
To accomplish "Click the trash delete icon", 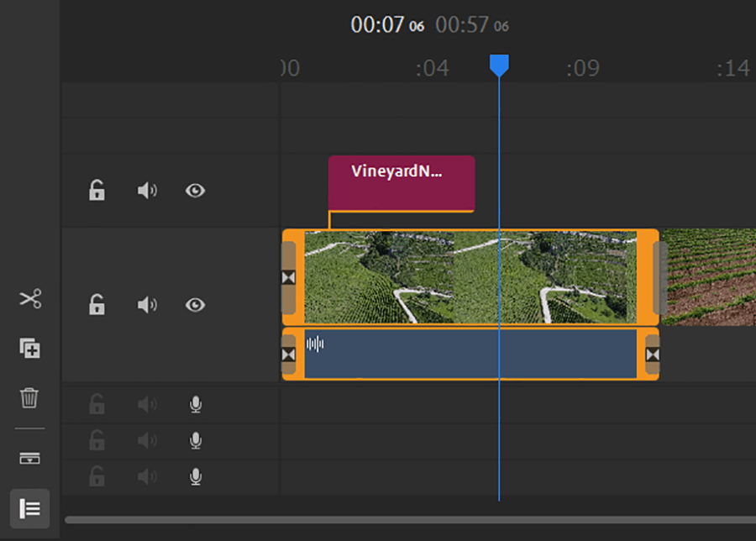I will (30, 397).
